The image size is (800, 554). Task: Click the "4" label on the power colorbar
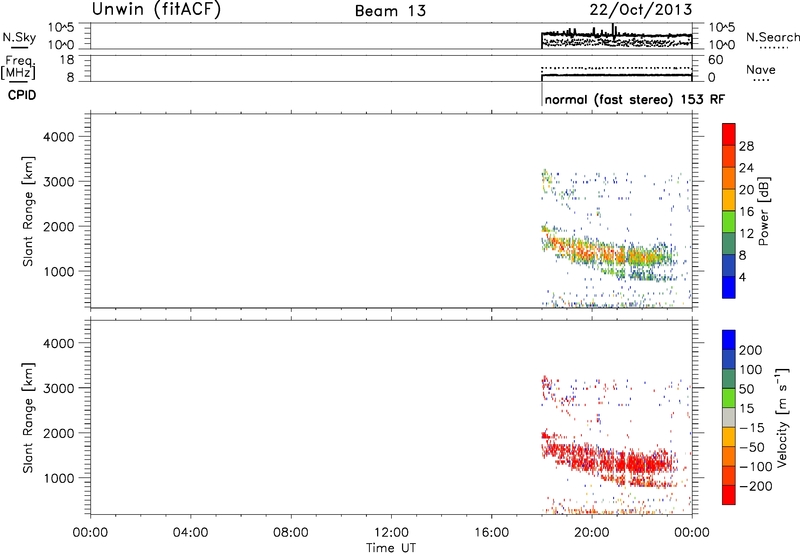(742, 278)
